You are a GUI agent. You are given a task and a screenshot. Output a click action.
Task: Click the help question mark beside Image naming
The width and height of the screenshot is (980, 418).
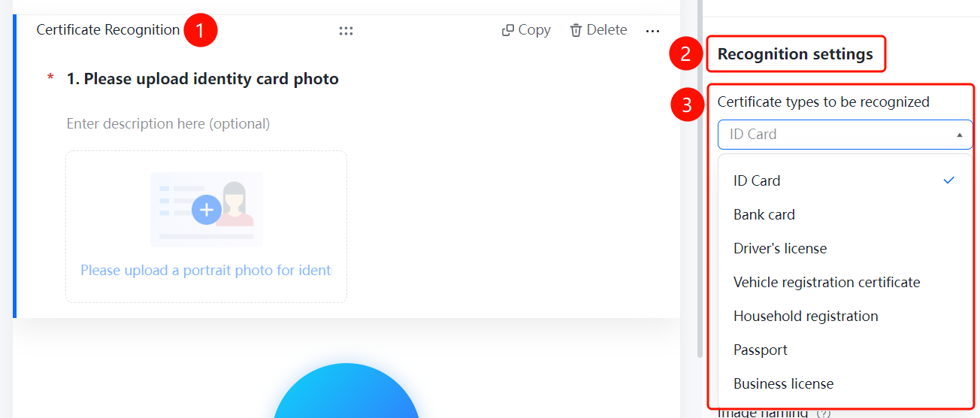[x=824, y=413]
